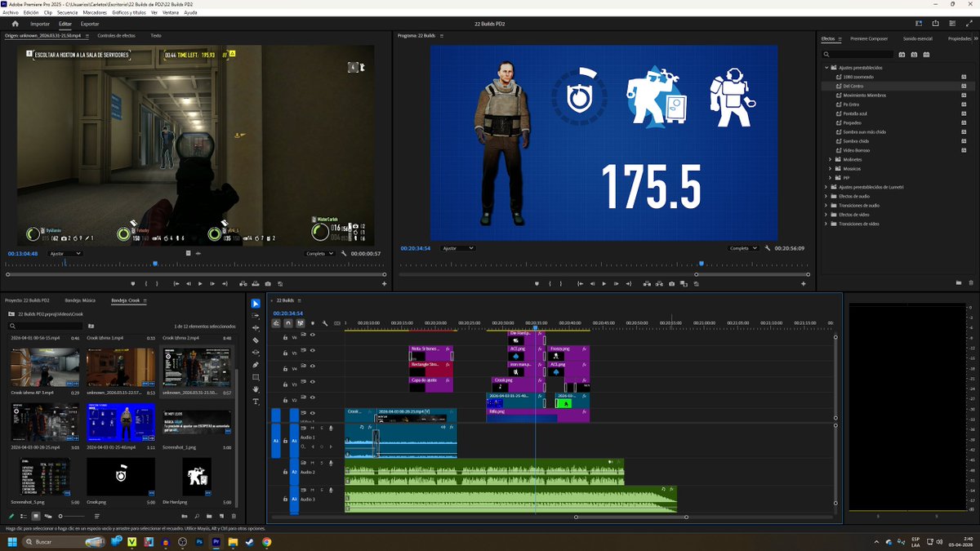Viewport: 980px width, 551px height.
Task: Collapse the Ajustes preestablecidos folder
Action: point(826,68)
